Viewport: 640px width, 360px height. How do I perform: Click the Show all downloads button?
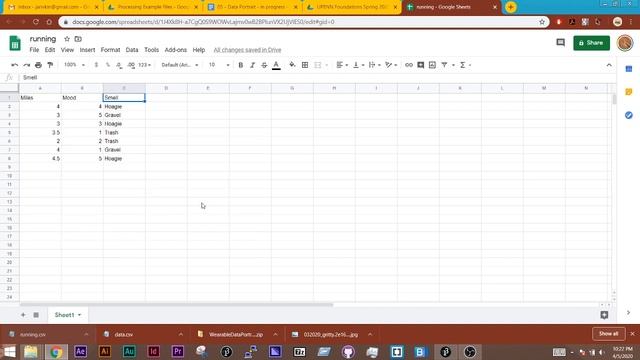[608, 334]
